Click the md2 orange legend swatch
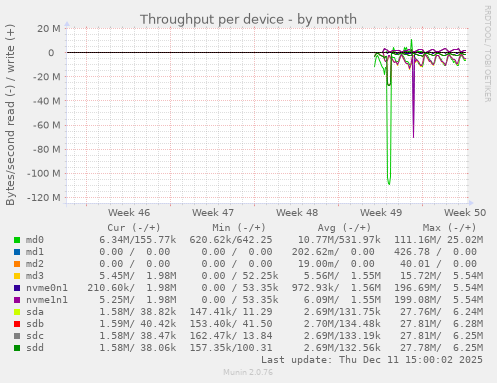The height and width of the screenshot is (383, 497). coord(17,264)
